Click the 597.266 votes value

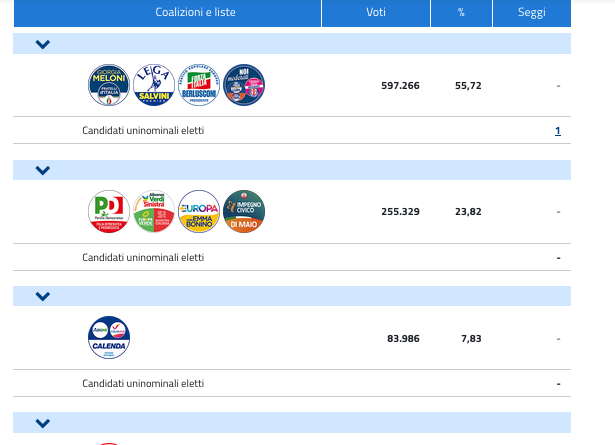pos(400,86)
